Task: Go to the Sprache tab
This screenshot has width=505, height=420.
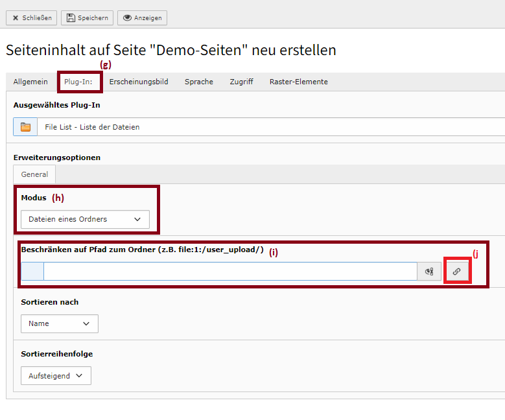Action: point(199,82)
